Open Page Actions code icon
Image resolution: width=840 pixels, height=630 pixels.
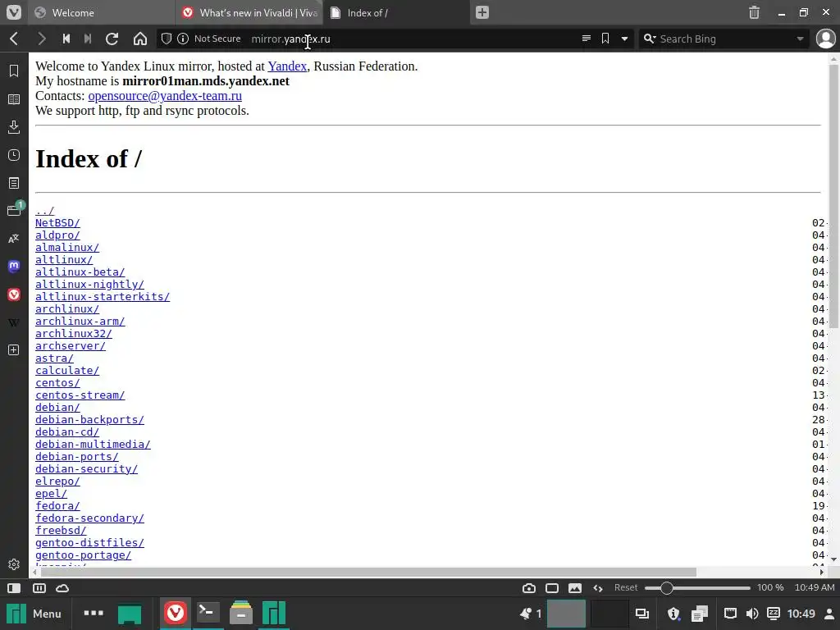click(x=598, y=587)
